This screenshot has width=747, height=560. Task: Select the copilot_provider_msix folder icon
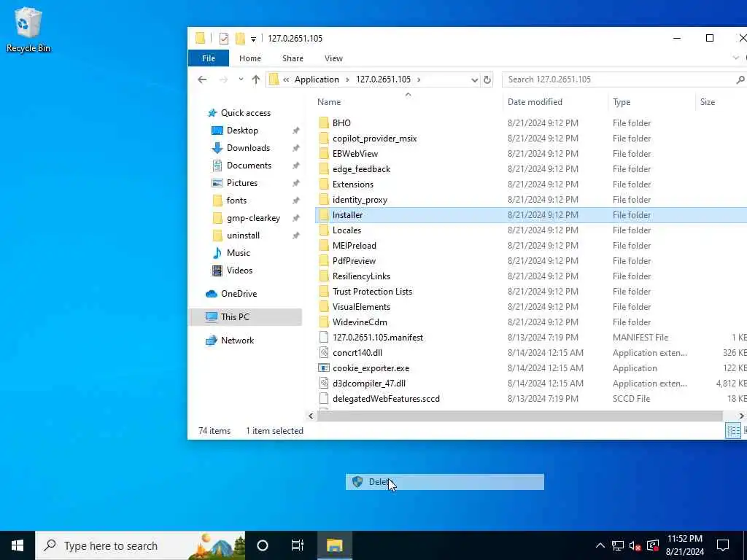point(324,138)
